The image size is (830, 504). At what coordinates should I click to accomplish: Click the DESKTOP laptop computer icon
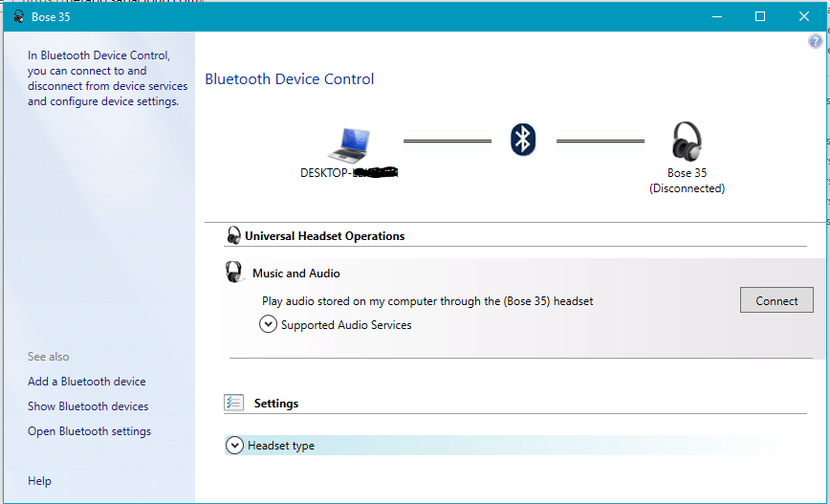pyautogui.click(x=349, y=144)
